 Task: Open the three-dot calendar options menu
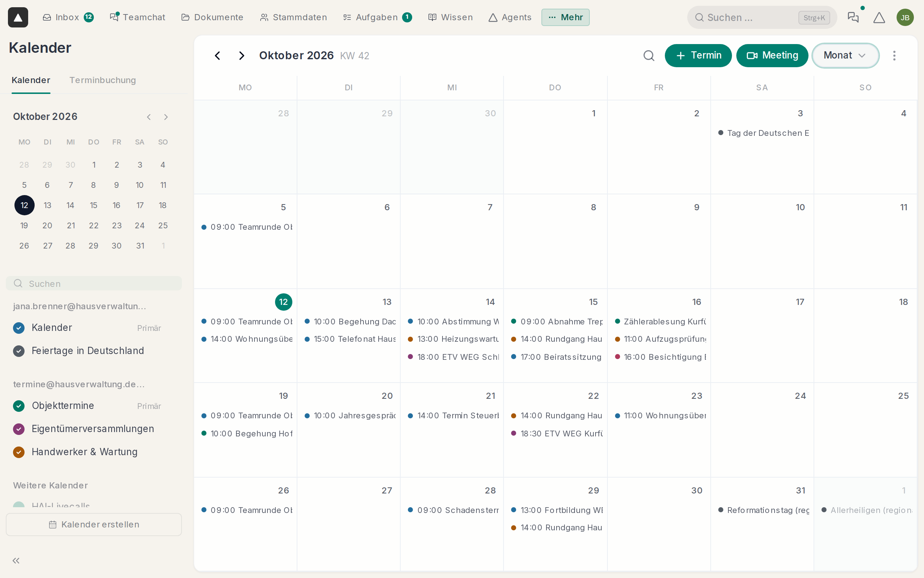(x=894, y=55)
